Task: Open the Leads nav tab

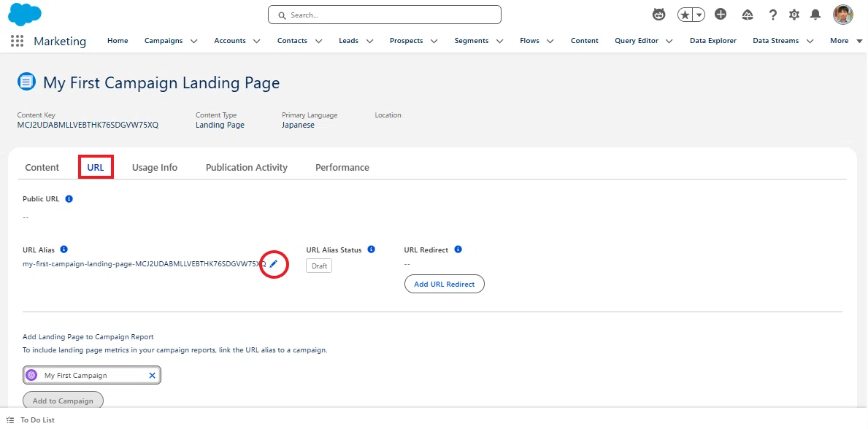Action: (x=349, y=40)
